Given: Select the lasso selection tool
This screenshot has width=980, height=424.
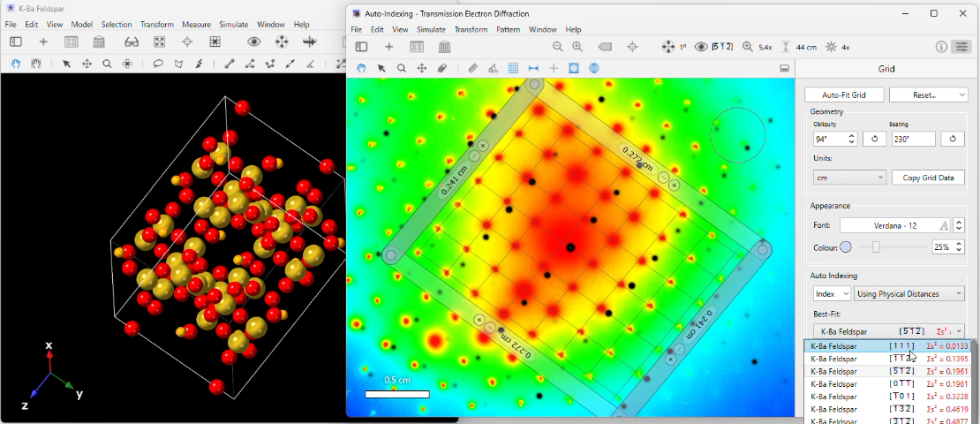Looking at the screenshot, I should 158,64.
